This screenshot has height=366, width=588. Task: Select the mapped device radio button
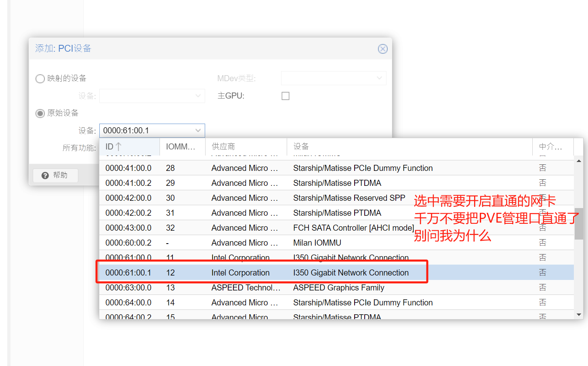tap(40, 78)
